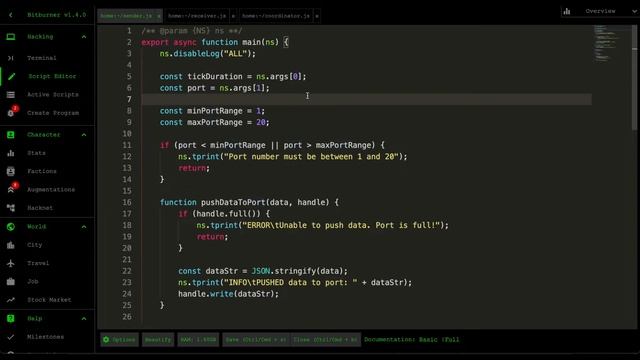
Task: Click line number 16 in gutter
Action: (127, 202)
